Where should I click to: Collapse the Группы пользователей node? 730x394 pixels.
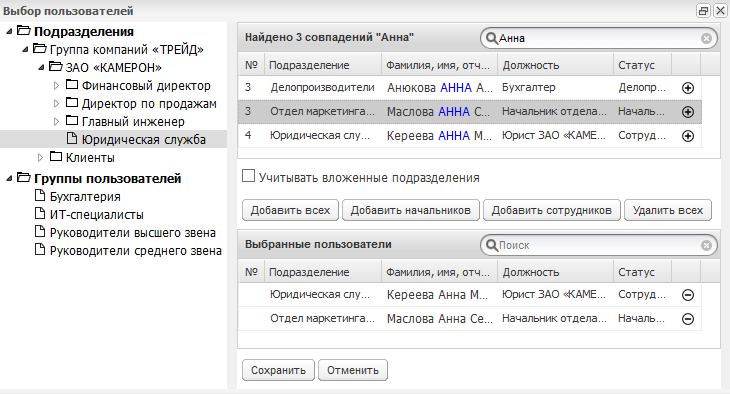pyautogui.click(x=9, y=178)
